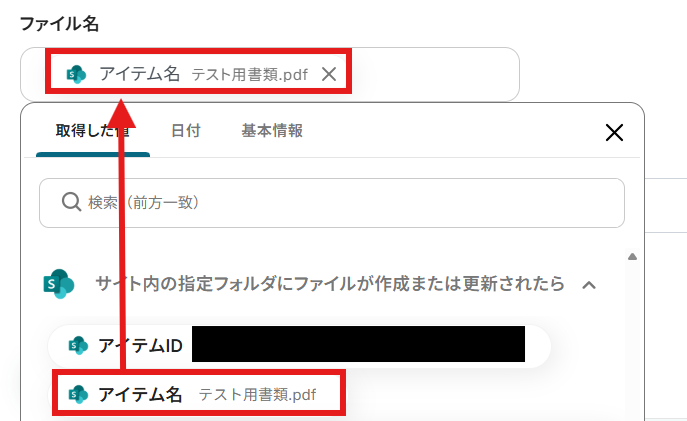Click the search magnifier icon

point(71,202)
